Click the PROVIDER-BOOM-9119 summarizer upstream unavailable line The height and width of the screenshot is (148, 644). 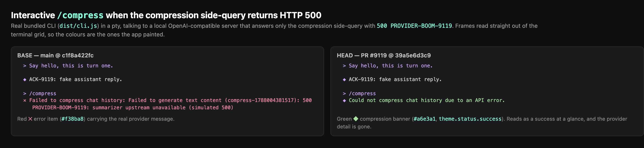(x=133, y=108)
